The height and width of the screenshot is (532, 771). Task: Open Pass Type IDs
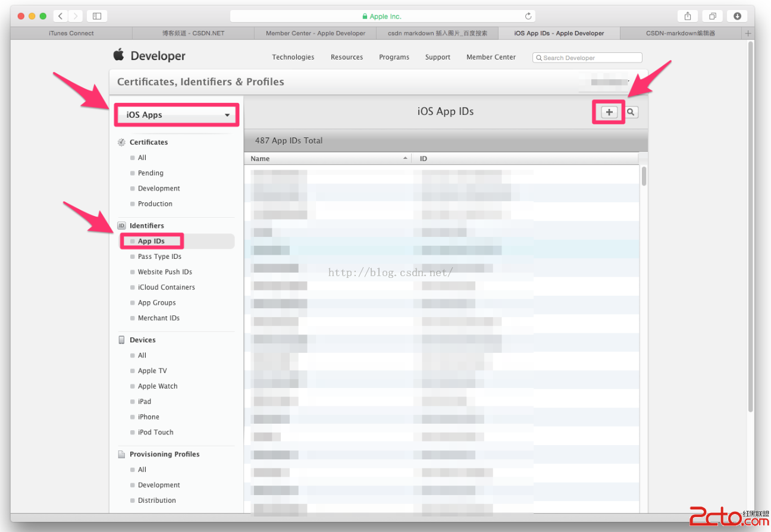[x=159, y=256]
